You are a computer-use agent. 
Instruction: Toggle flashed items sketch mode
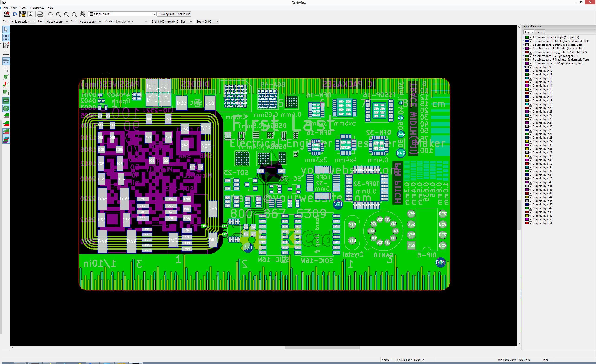(x=6, y=77)
